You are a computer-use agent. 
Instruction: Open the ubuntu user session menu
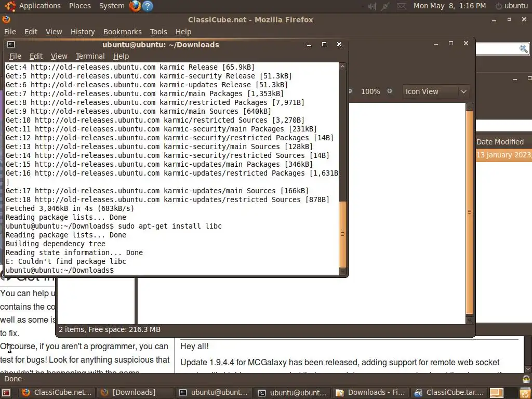(512, 6)
